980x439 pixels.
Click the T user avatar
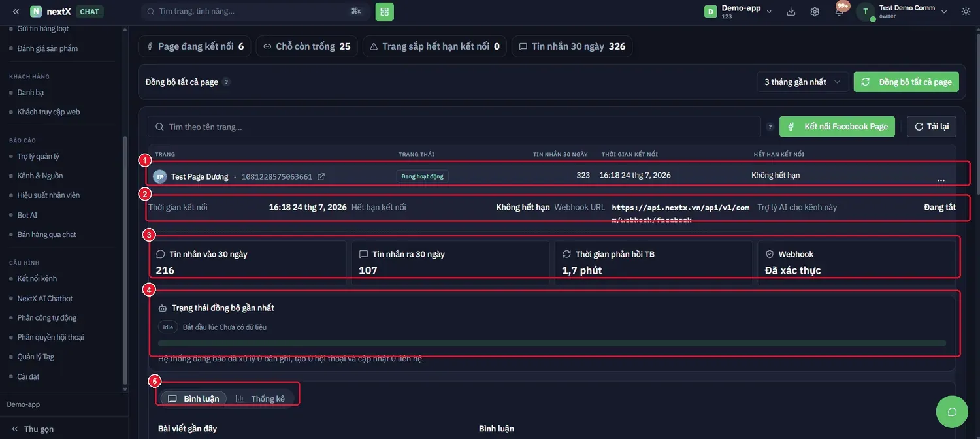click(x=865, y=11)
